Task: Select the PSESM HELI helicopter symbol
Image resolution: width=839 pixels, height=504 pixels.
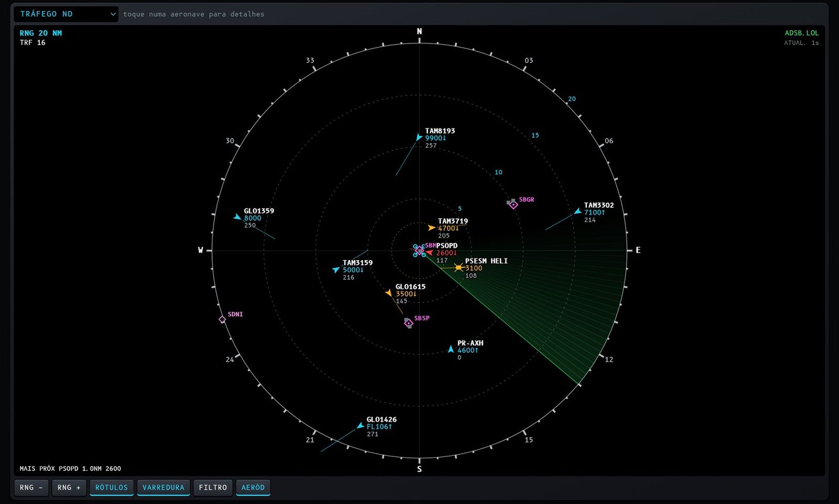Action: 459,267
